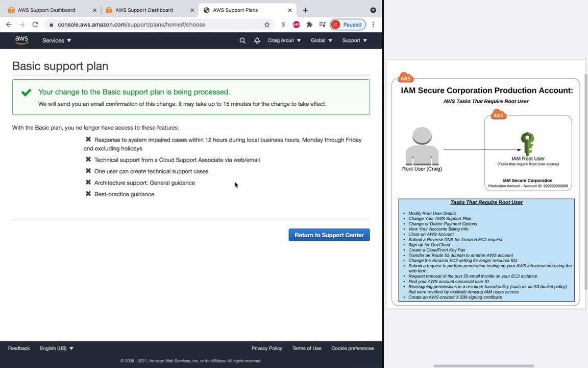Open the notifications bell icon
Screen dimensions: 588x368
257,40
